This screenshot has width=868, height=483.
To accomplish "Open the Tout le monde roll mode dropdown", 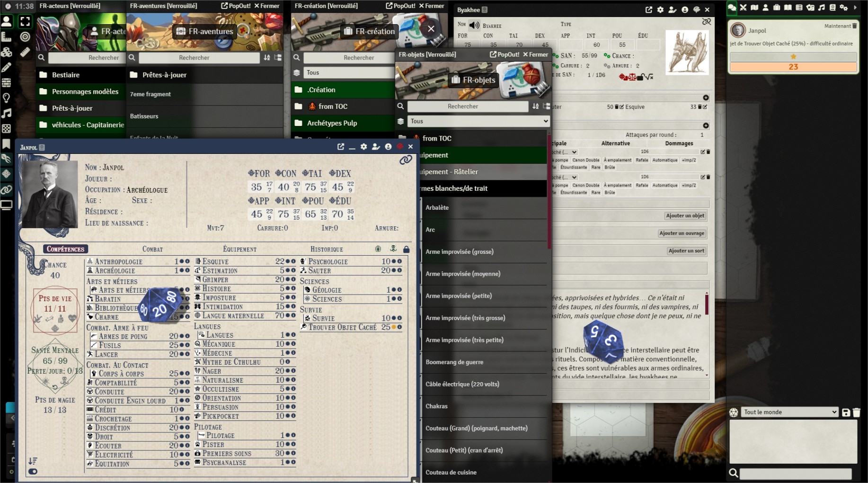I will [789, 412].
